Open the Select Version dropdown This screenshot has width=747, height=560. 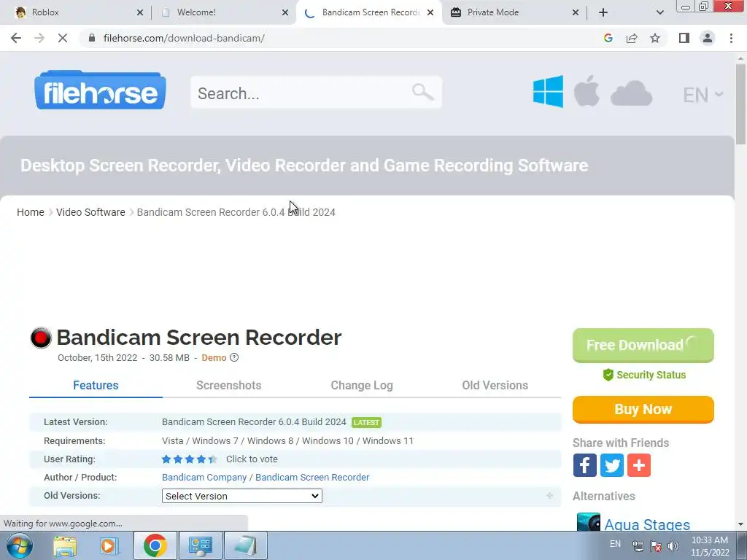tap(242, 496)
